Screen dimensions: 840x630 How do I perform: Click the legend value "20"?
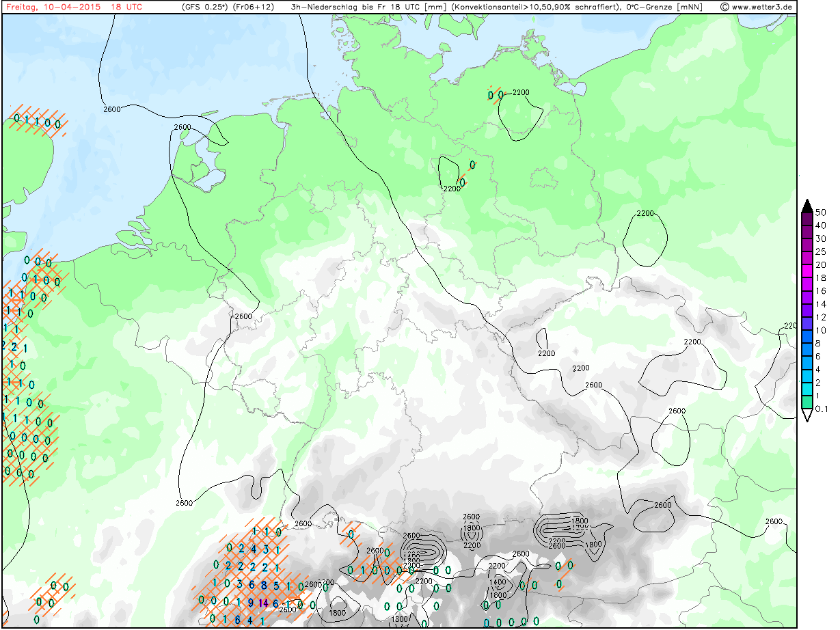pyautogui.click(x=821, y=265)
